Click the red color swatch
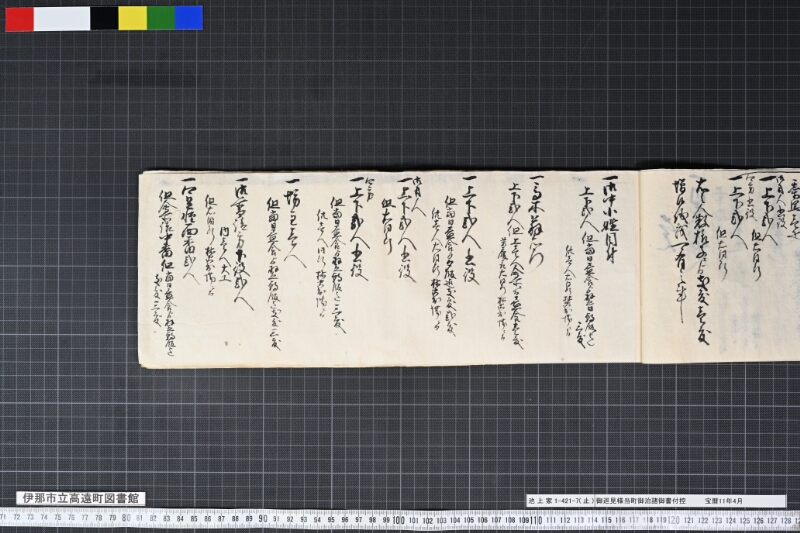 [x=20, y=18]
